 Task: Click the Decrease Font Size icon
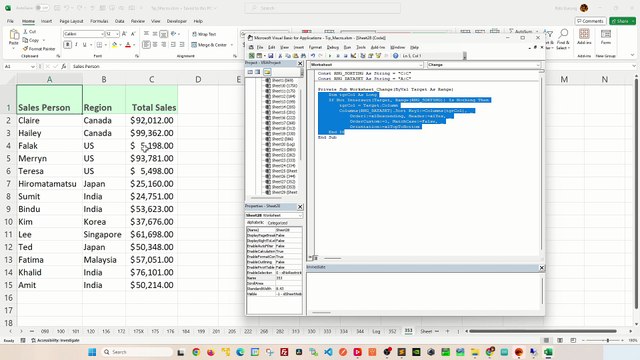coord(133,34)
